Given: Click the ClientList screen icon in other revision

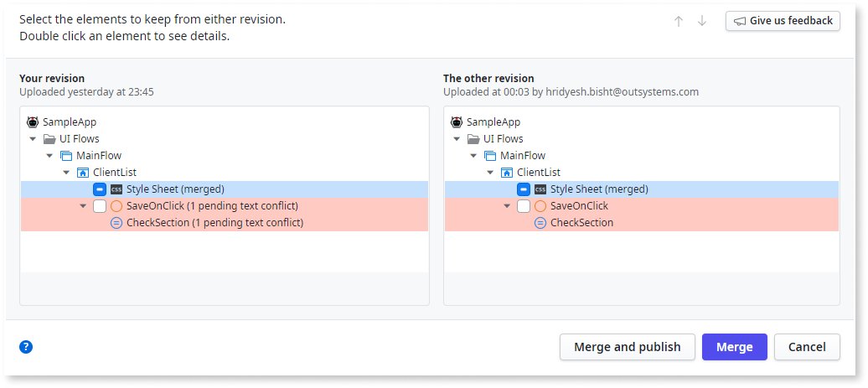Looking at the screenshot, I should tap(507, 173).
